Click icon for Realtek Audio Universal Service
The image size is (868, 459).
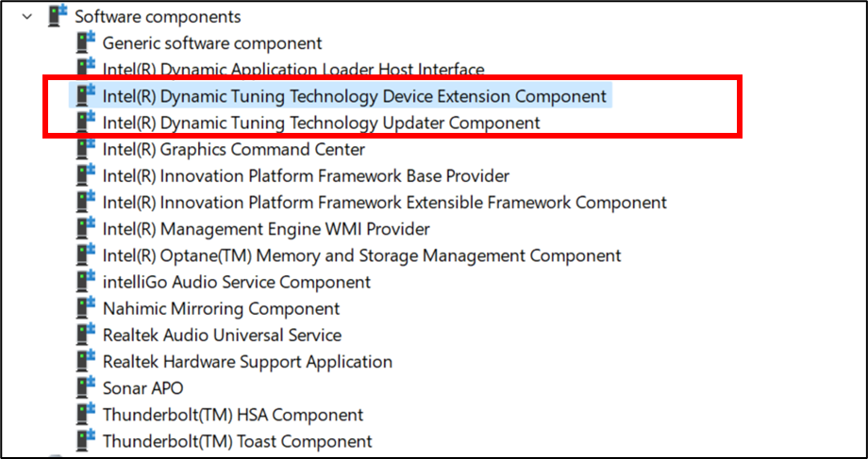(x=87, y=335)
